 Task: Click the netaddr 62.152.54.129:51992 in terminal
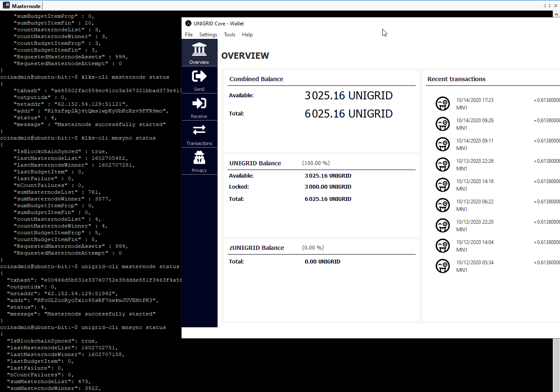point(80,294)
